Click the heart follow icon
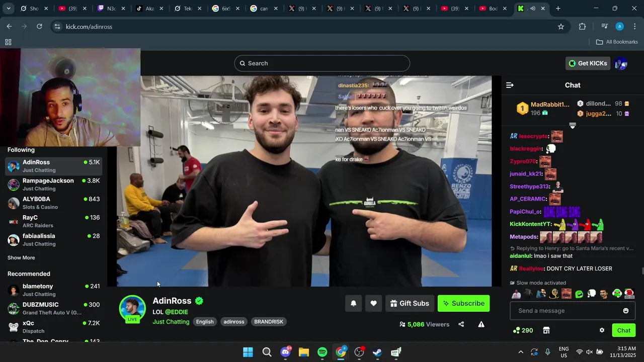 click(x=373, y=303)
